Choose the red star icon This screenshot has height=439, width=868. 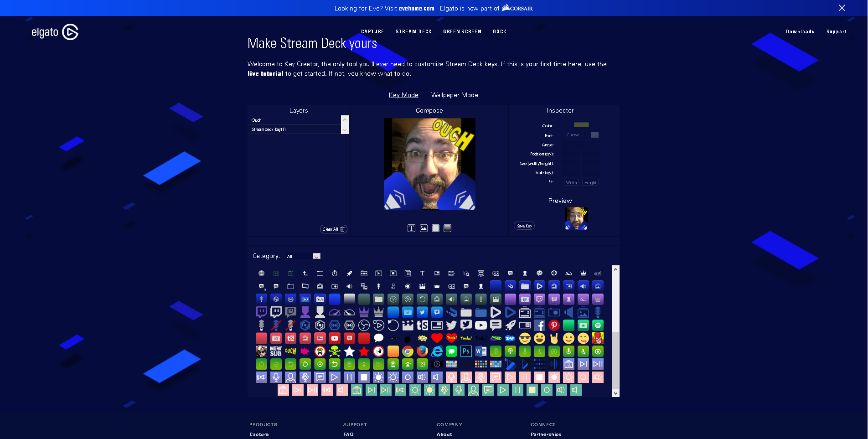pos(364,351)
